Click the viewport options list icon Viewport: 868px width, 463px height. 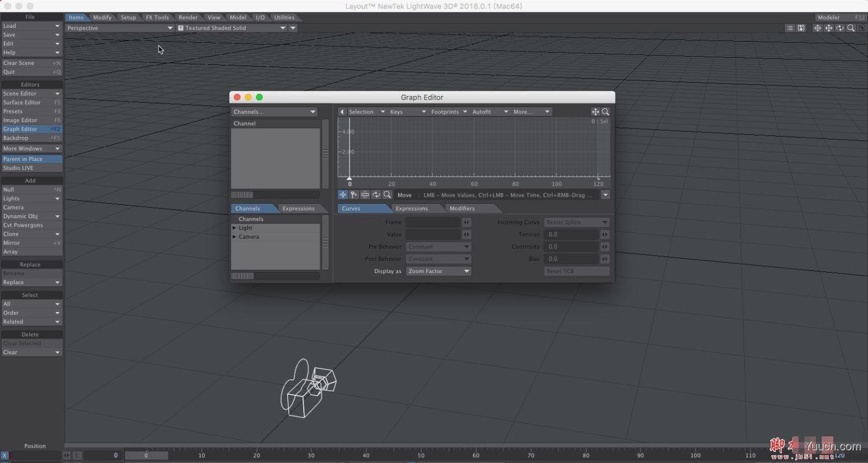(x=790, y=28)
